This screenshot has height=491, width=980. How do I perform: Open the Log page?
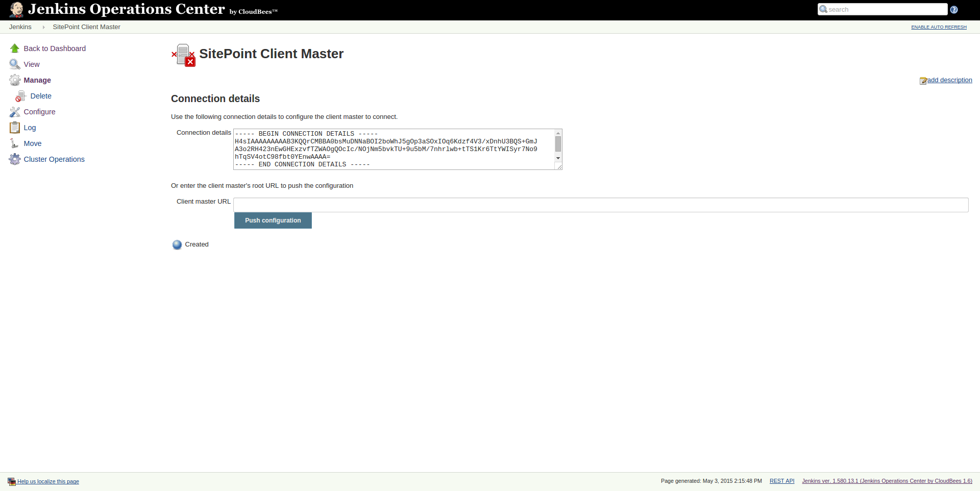click(x=30, y=128)
